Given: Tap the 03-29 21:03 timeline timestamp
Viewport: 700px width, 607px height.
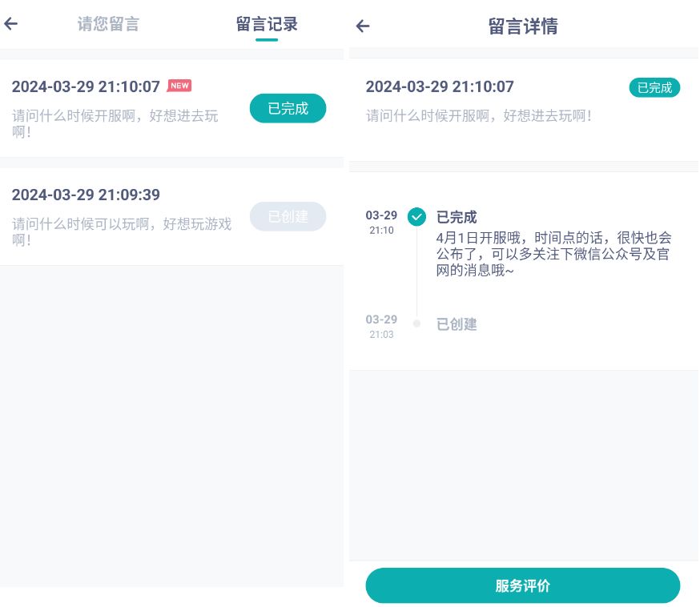Looking at the screenshot, I should click(x=381, y=327).
